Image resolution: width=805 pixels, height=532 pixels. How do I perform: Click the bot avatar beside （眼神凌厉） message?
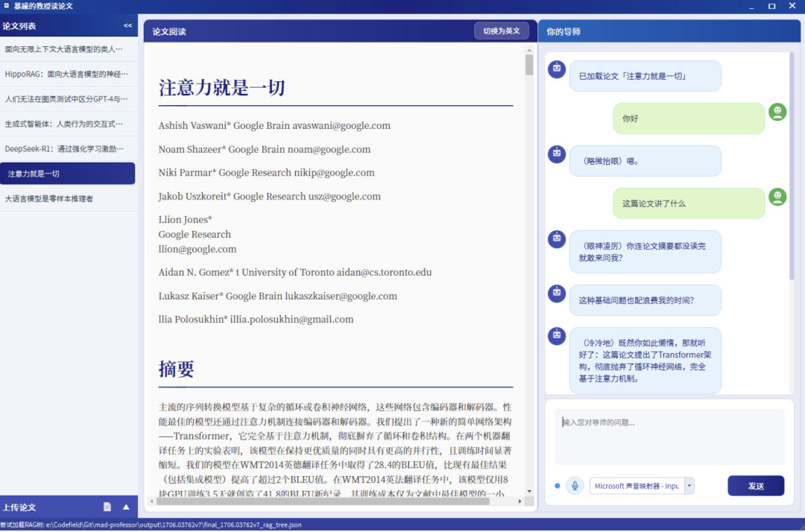coord(557,239)
